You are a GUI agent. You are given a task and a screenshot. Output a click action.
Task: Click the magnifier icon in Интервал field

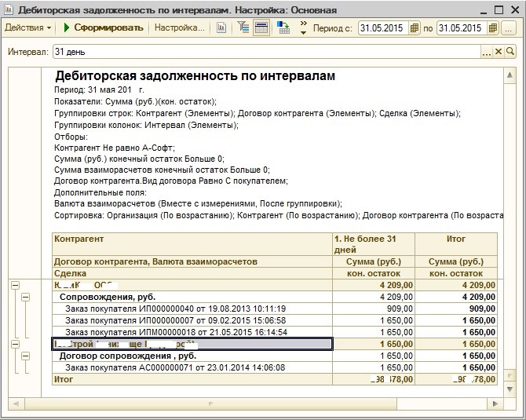pos(510,52)
